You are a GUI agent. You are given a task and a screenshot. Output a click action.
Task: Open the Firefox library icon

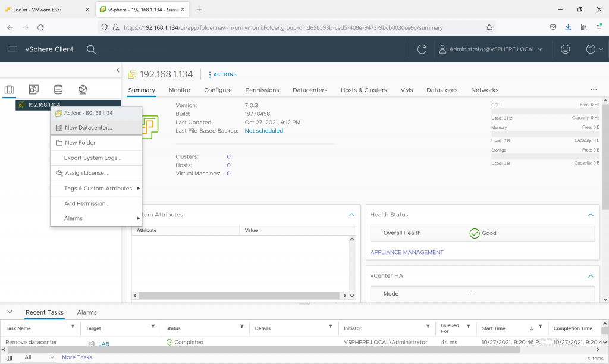click(583, 27)
